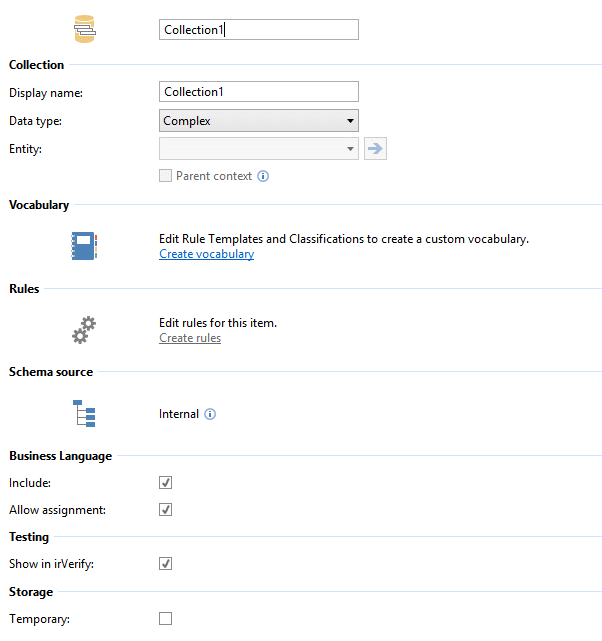Open the Create vocabulary link

206,254
